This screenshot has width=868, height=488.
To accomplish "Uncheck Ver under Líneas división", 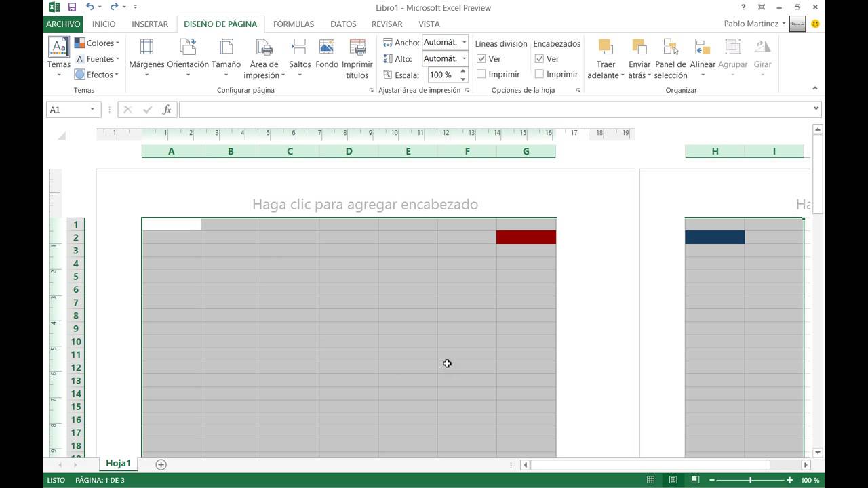I will point(481,59).
